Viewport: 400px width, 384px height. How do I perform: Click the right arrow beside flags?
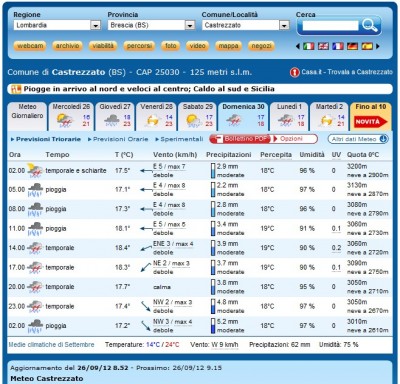[x=378, y=46]
